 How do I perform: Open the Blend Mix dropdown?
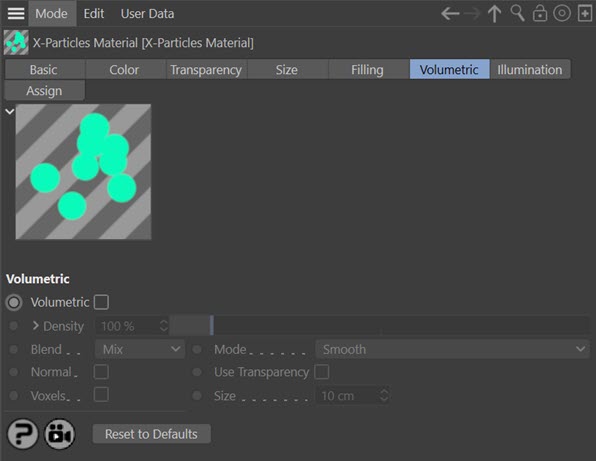click(x=140, y=349)
